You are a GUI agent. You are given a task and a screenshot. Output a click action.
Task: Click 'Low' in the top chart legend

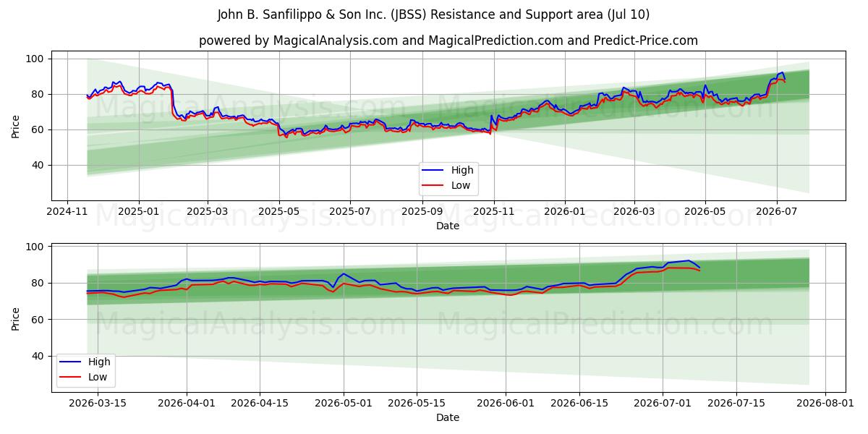(460, 185)
